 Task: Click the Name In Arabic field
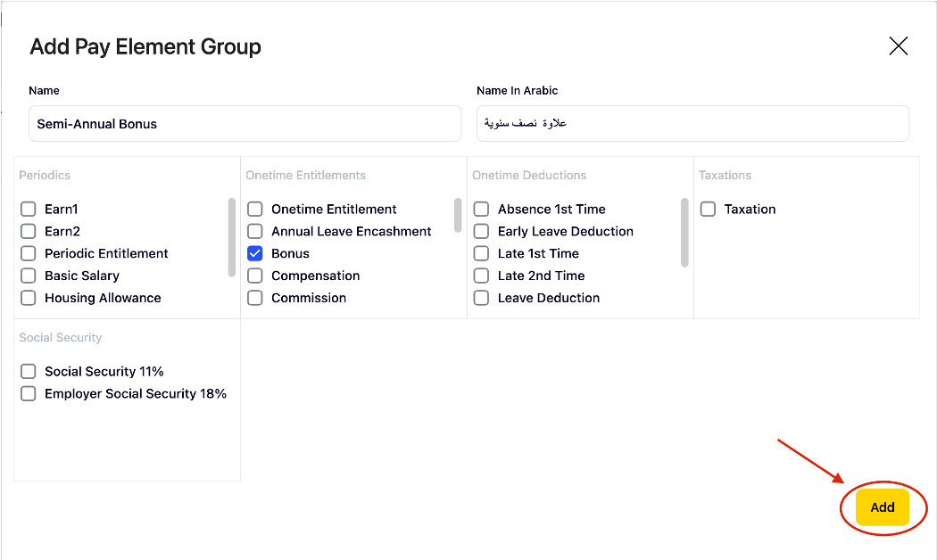click(692, 124)
